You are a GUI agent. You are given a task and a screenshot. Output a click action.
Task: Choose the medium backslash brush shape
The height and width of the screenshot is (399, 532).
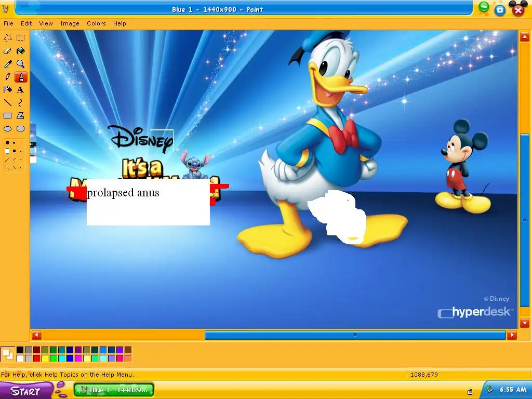tap(14, 168)
